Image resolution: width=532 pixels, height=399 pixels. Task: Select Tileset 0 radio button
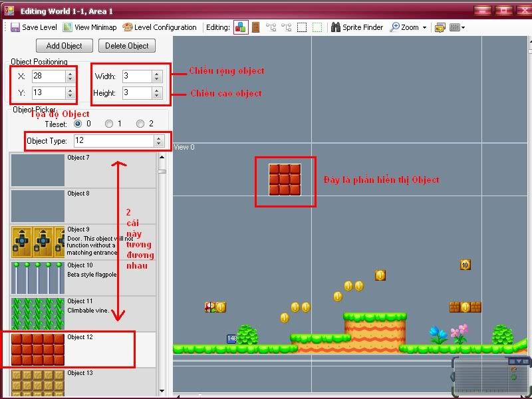[78, 124]
